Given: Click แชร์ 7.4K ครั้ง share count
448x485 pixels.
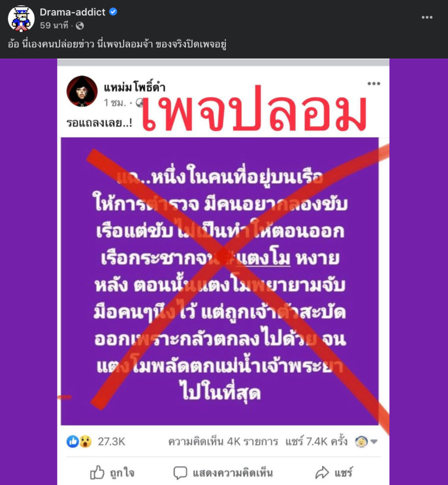Looking at the screenshot, I should click(x=316, y=442).
